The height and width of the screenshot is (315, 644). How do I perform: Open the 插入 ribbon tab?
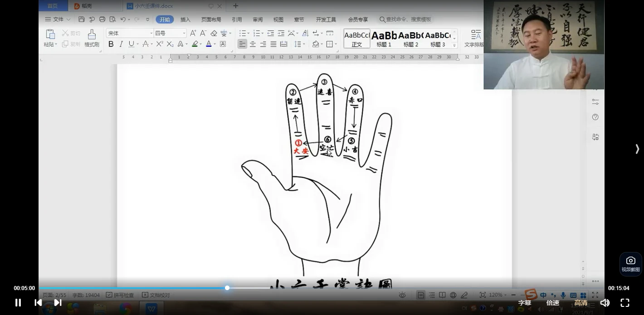(185, 19)
